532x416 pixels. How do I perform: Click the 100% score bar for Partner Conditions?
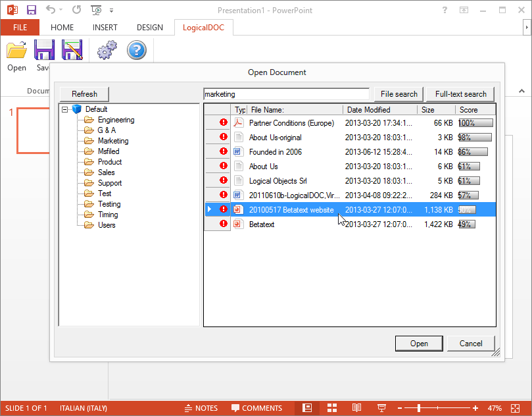(x=475, y=123)
